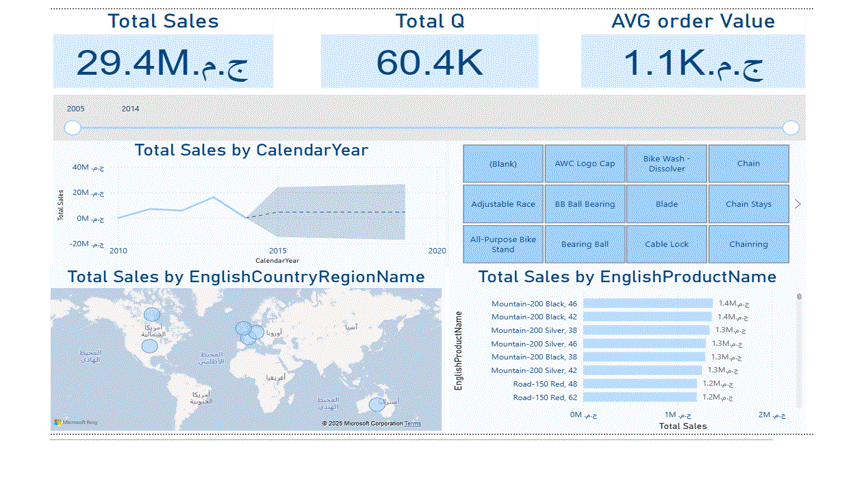The image size is (853, 480).
Task: Click the Australia sales bubble on map
Action: (376, 404)
